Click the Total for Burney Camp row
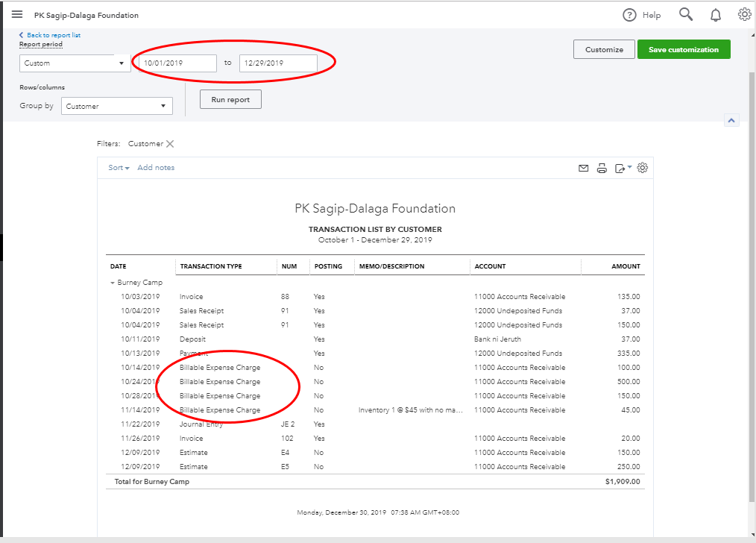The width and height of the screenshot is (756, 543). (375, 482)
